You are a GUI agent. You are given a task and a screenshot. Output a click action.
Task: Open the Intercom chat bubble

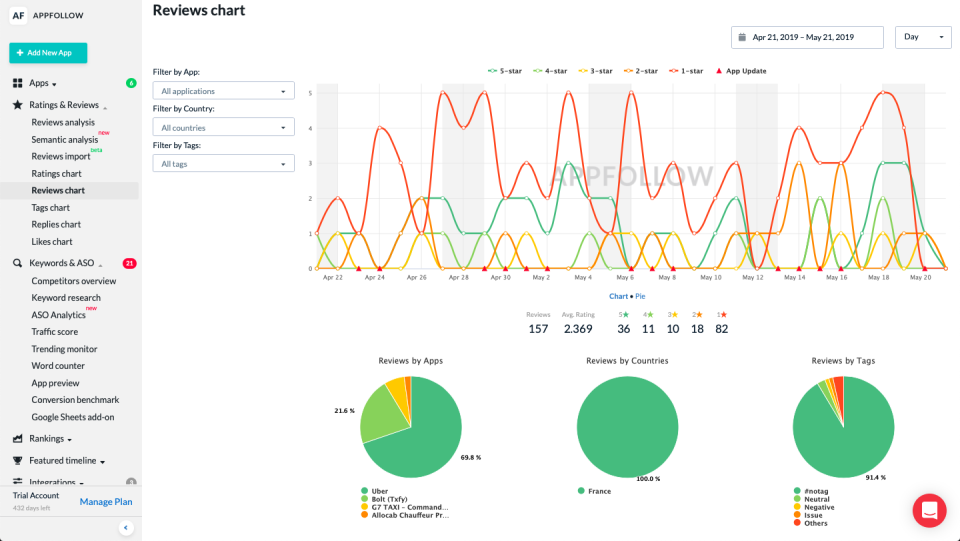[x=929, y=510]
